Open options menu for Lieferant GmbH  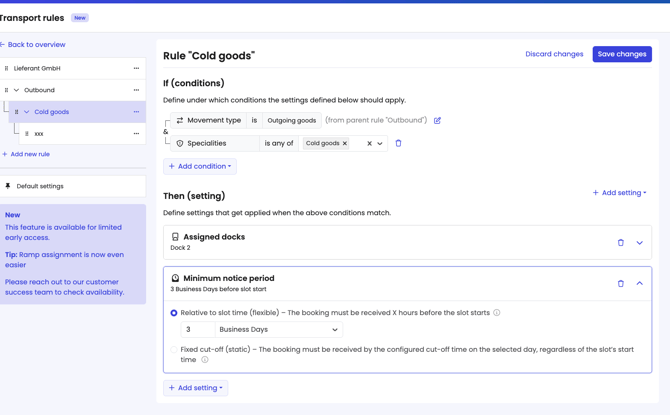[136, 69]
